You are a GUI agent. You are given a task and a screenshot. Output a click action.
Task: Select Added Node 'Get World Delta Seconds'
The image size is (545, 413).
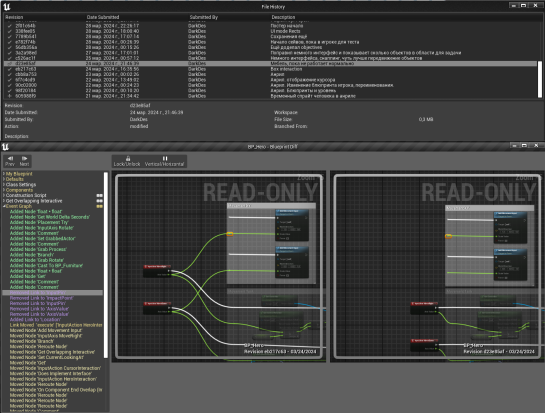tap(50, 217)
